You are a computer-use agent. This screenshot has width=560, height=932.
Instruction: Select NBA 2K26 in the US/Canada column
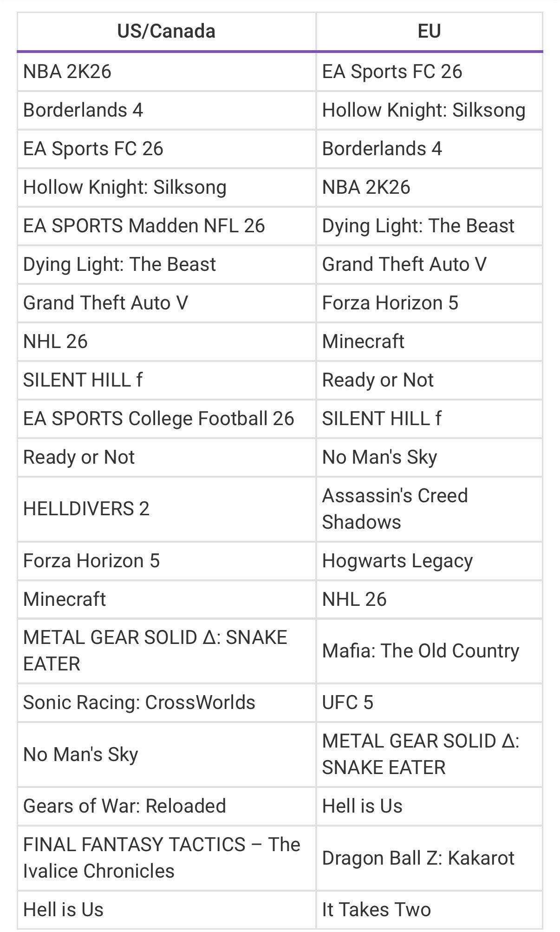click(x=67, y=72)
